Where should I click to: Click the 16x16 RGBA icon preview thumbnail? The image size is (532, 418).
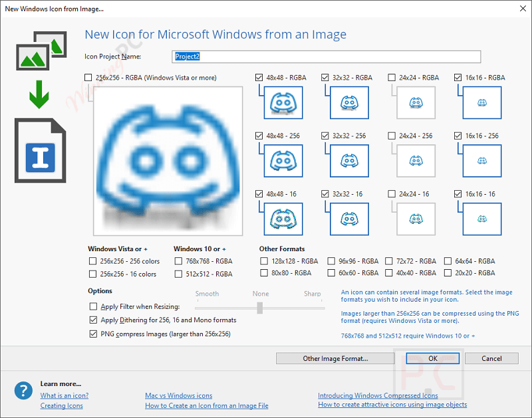(482, 102)
